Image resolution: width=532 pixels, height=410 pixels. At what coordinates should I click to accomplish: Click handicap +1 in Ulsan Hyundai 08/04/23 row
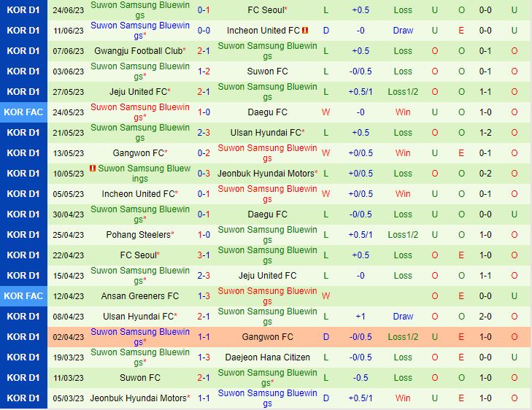[361, 317]
